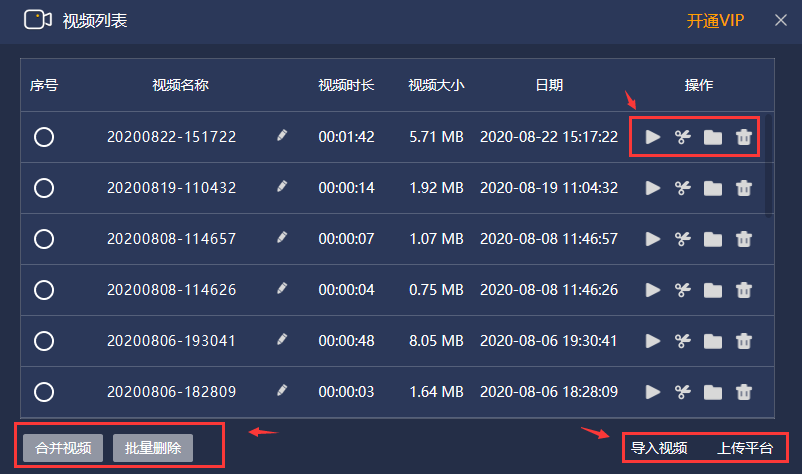Play video 20200808-114626

(x=653, y=290)
